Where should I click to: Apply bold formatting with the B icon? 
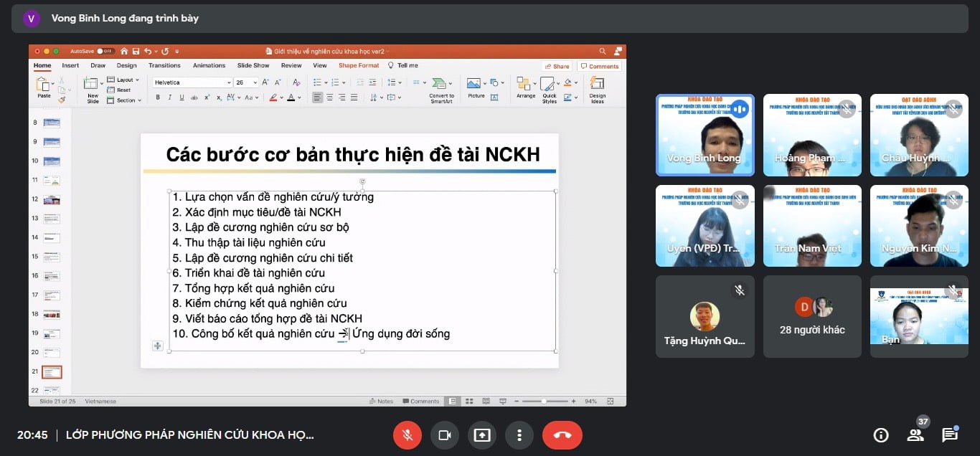pos(158,97)
